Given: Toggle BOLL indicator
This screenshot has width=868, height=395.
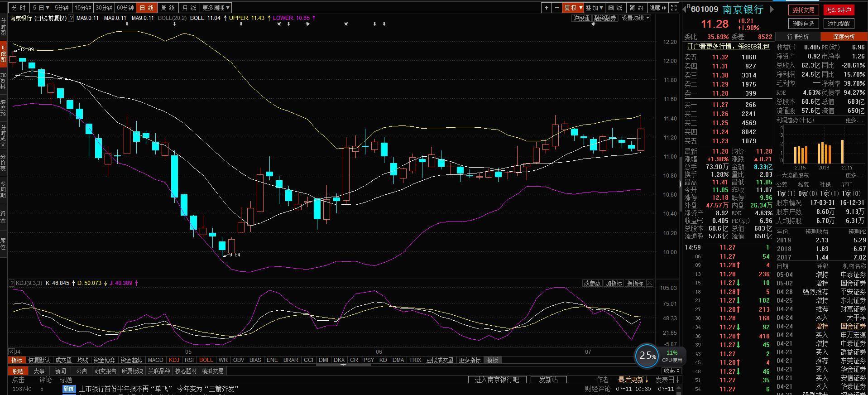Looking at the screenshot, I should (206, 360).
